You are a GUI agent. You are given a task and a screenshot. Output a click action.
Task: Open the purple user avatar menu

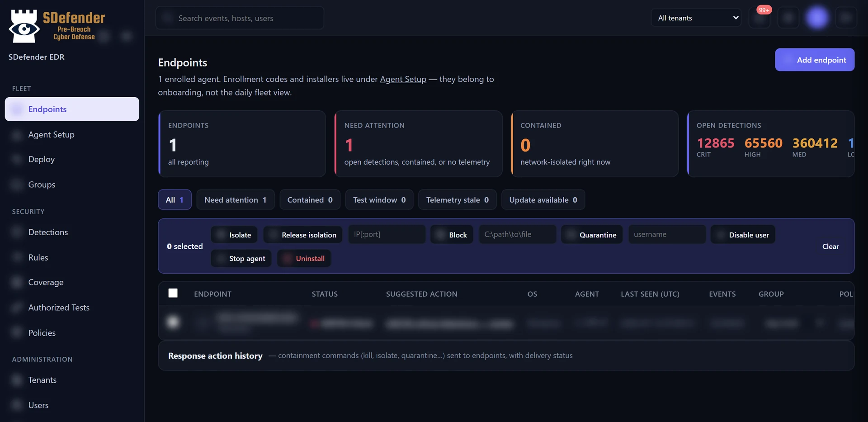tap(817, 18)
